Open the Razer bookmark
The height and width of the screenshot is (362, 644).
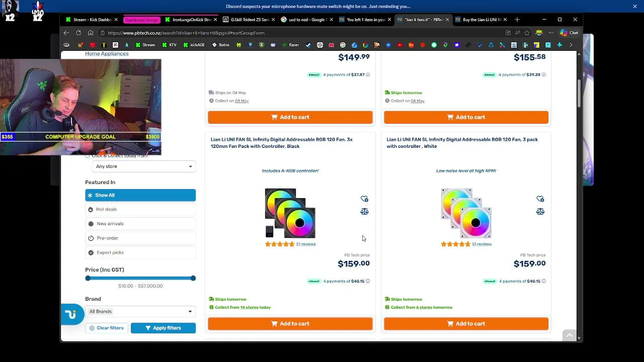(x=290, y=45)
